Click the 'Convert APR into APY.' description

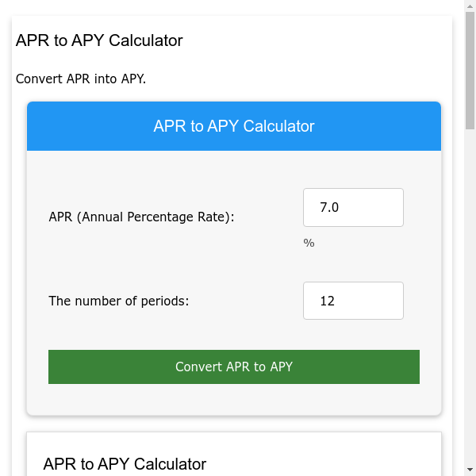tap(81, 79)
